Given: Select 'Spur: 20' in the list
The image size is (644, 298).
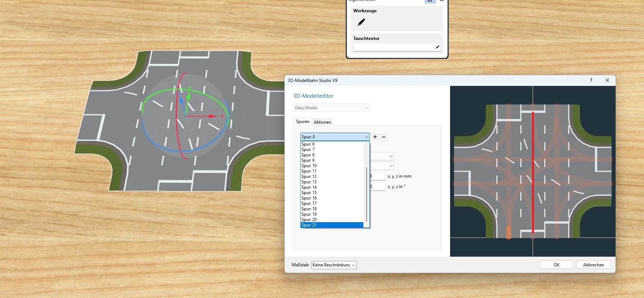Looking at the screenshot, I should point(332,220).
